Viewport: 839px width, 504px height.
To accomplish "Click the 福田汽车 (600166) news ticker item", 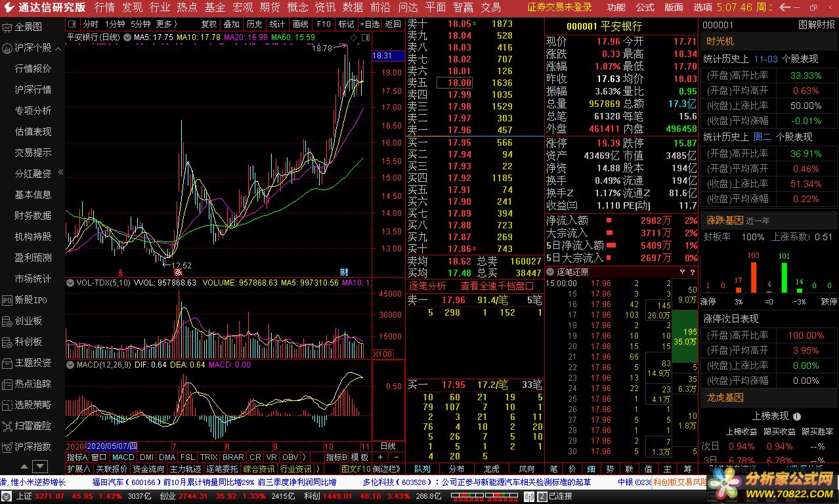I will (214, 482).
